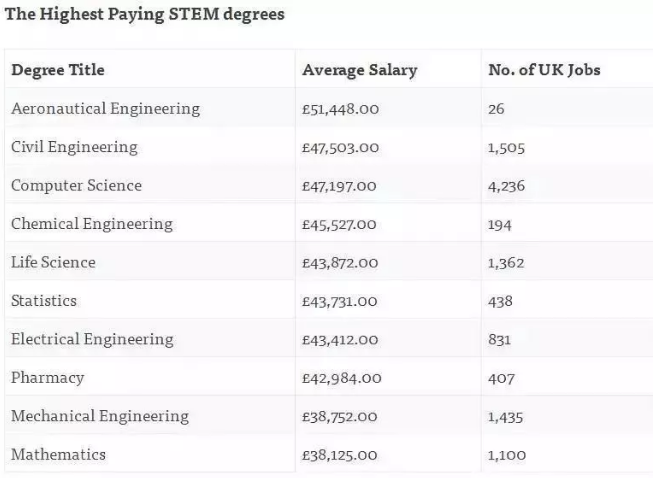
Task: Select the Mechanical Engineering cell
Action: tap(99, 416)
